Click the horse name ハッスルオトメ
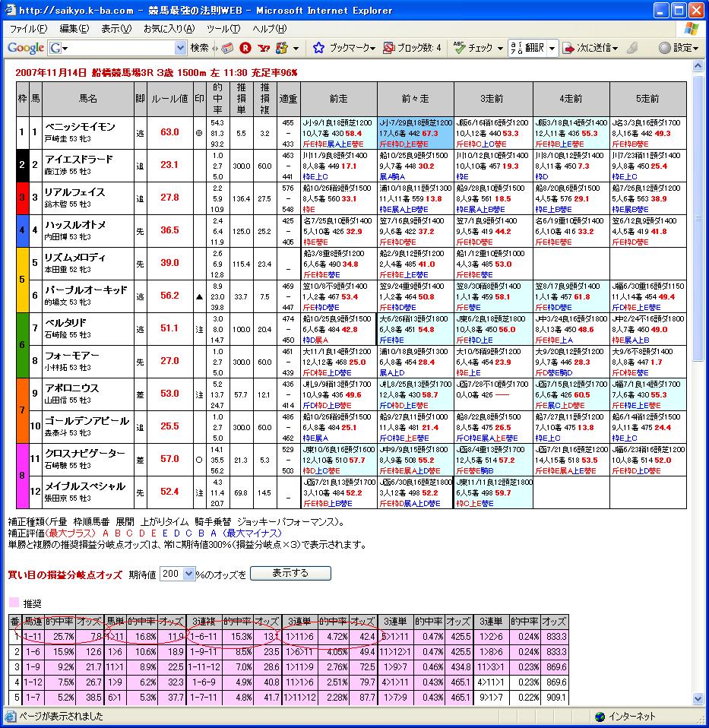The image size is (709, 728). [75, 225]
